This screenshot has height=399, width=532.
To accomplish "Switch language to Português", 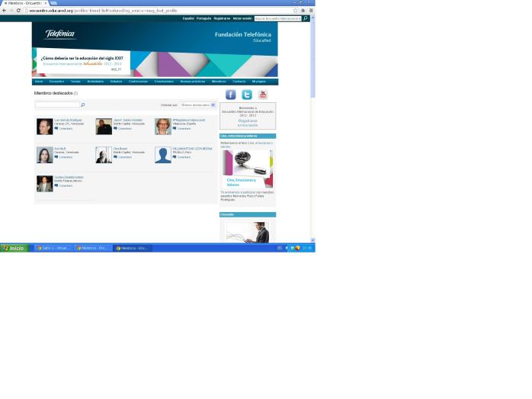I will 204,18.
